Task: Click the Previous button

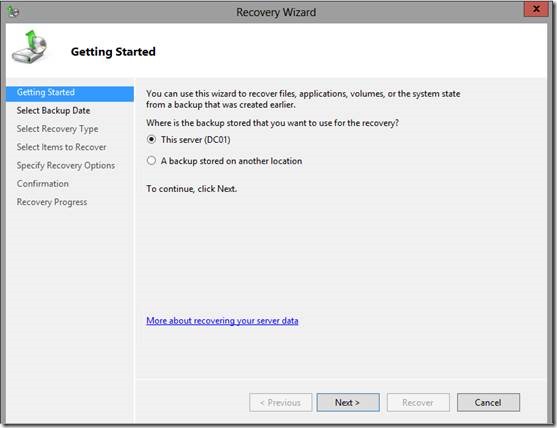Action: coord(281,402)
